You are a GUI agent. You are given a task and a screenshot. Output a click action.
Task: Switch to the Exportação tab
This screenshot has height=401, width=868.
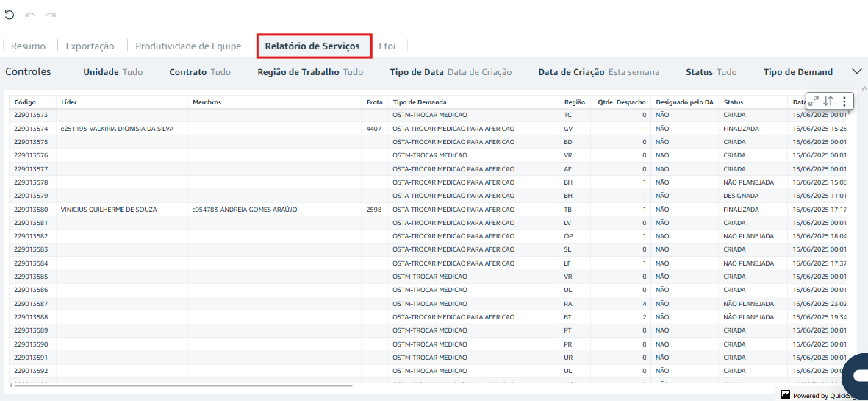coord(90,46)
